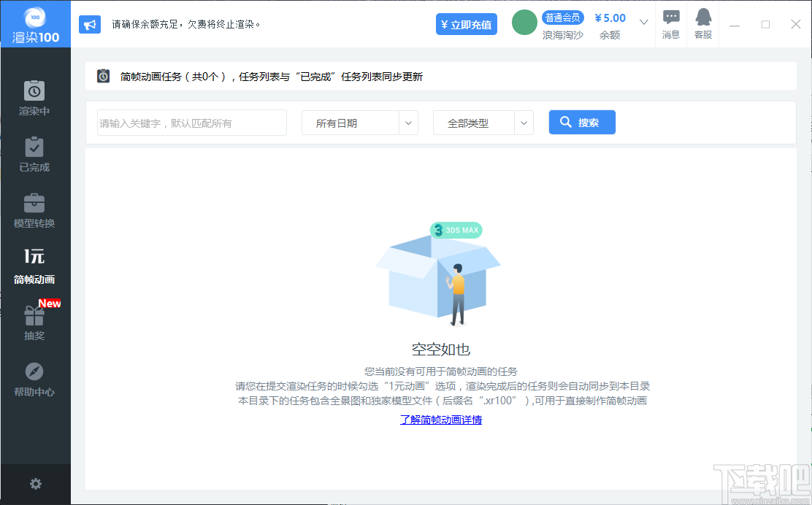Click the announcement megaphone icon
The image size is (812, 505).
tap(91, 24)
